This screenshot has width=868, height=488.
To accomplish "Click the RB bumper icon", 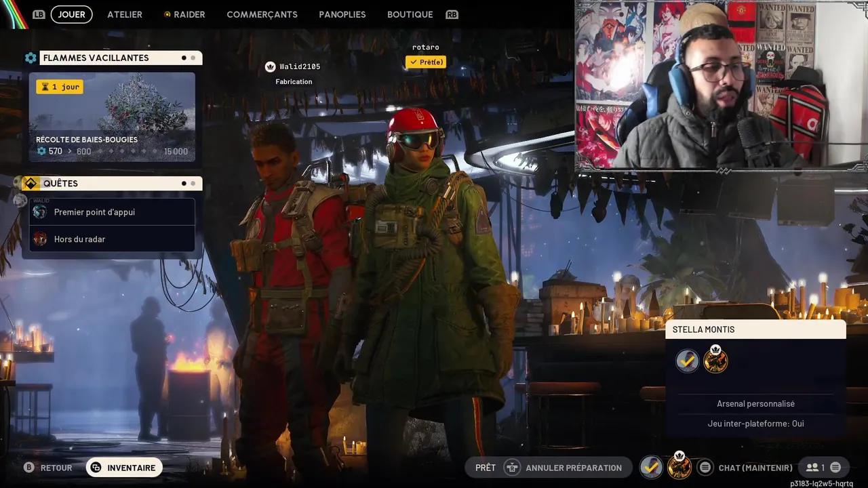I will (x=452, y=14).
